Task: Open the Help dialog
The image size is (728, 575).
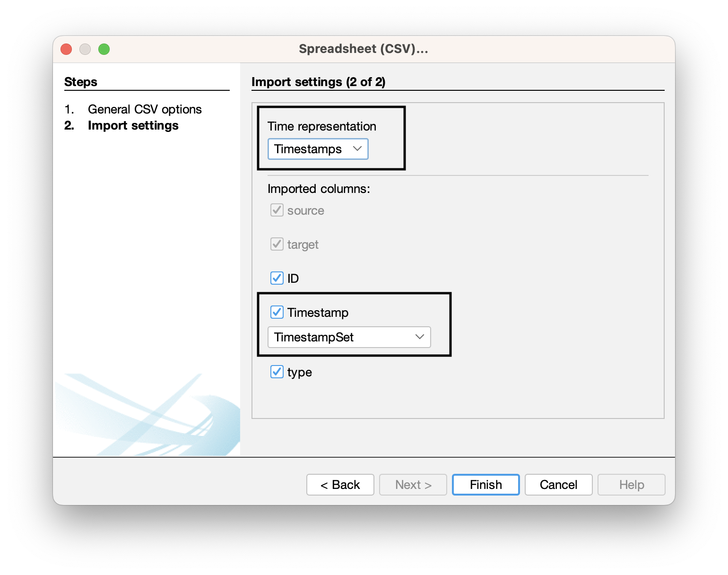Action: (x=631, y=485)
